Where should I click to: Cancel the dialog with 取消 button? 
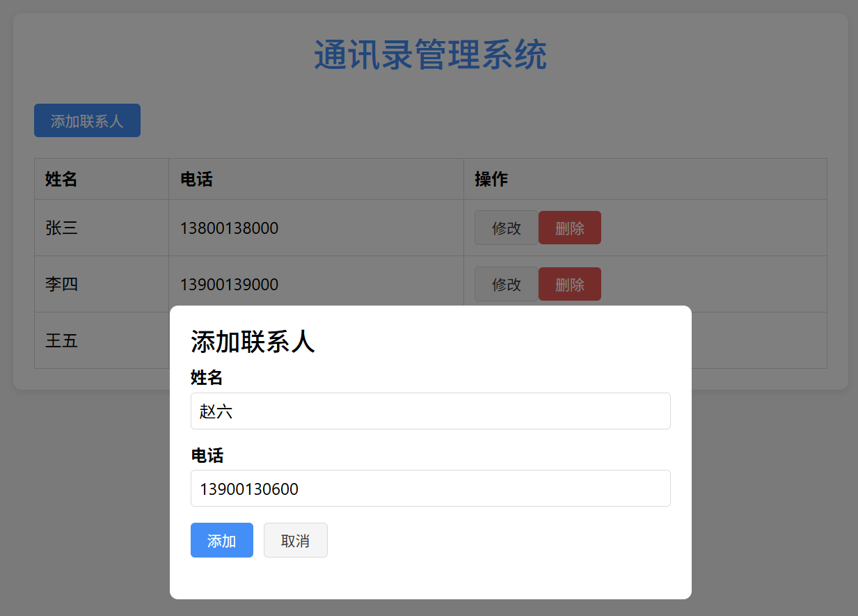[x=296, y=540]
